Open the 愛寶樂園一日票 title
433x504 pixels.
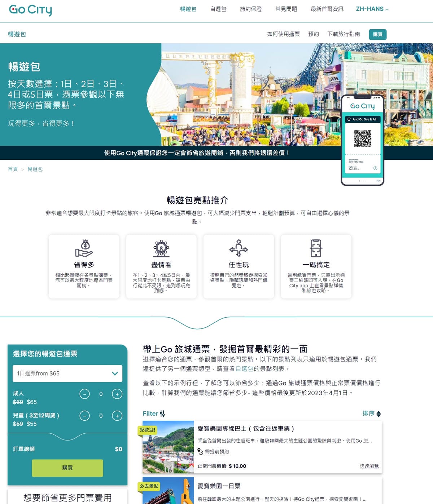point(219,486)
